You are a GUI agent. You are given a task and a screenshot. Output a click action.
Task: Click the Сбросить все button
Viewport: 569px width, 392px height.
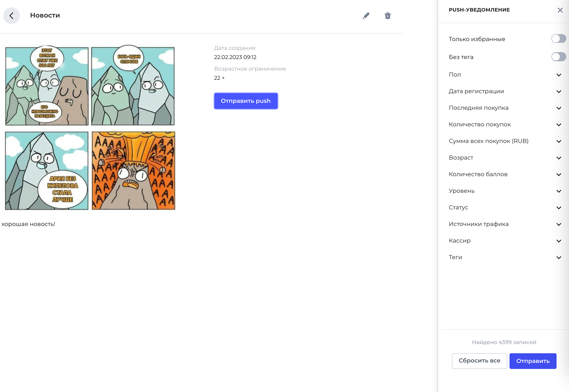tap(479, 361)
